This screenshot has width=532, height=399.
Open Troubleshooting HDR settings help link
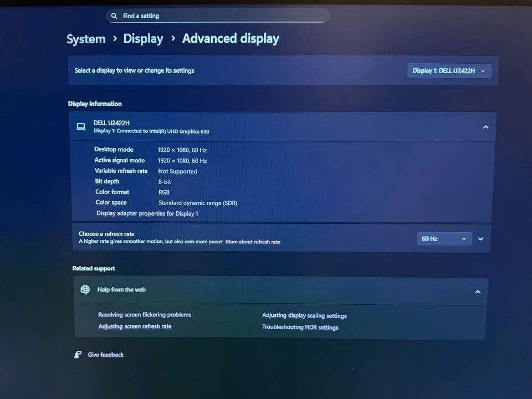click(300, 328)
